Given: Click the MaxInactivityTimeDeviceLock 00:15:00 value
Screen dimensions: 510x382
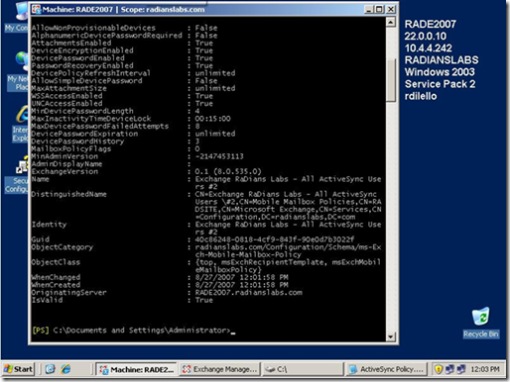Looking at the screenshot, I should pos(213,119).
